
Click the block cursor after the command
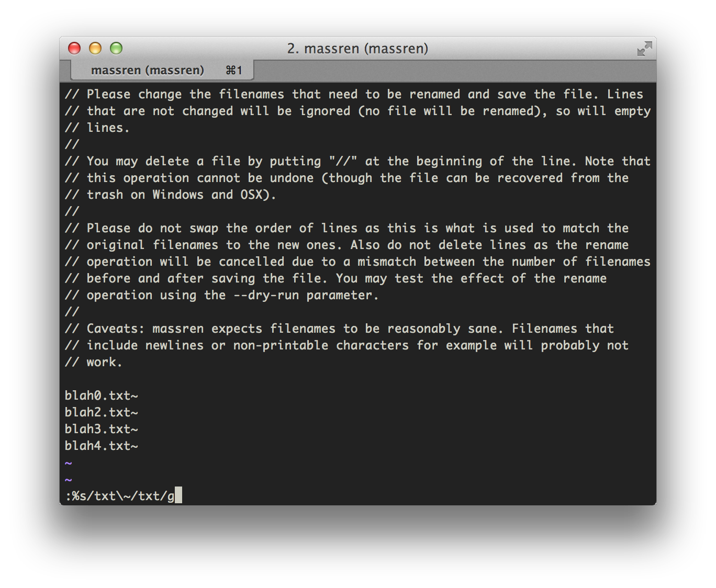(178, 495)
